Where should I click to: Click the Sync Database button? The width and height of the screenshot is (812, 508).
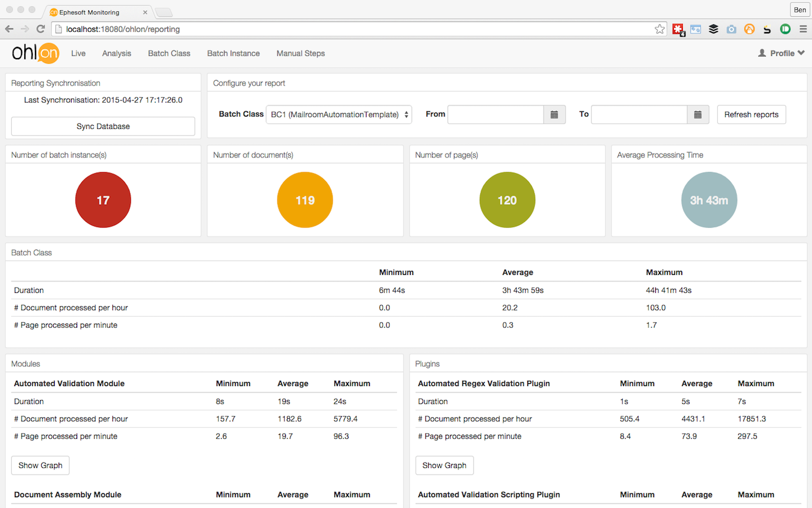pyautogui.click(x=103, y=126)
